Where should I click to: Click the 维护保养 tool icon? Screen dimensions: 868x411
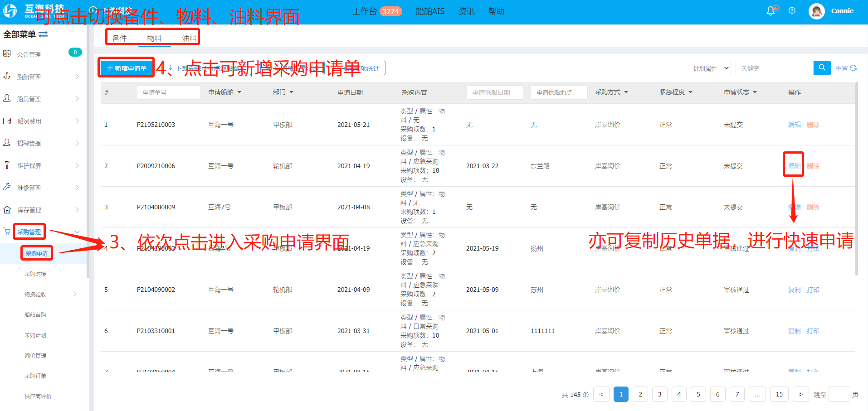[7, 165]
